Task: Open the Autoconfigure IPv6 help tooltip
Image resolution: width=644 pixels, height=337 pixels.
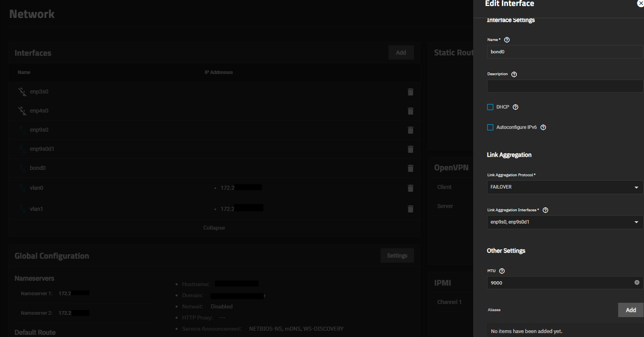Action: click(543, 127)
